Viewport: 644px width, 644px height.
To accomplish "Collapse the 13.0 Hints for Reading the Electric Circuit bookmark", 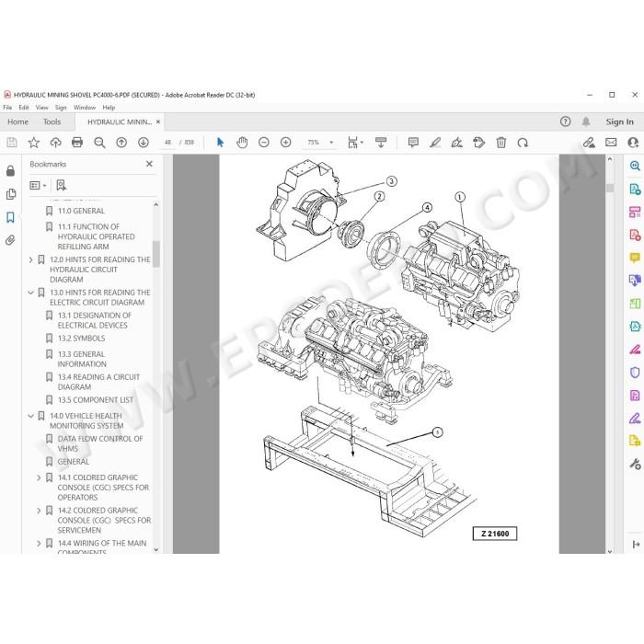I will click(x=30, y=293).
